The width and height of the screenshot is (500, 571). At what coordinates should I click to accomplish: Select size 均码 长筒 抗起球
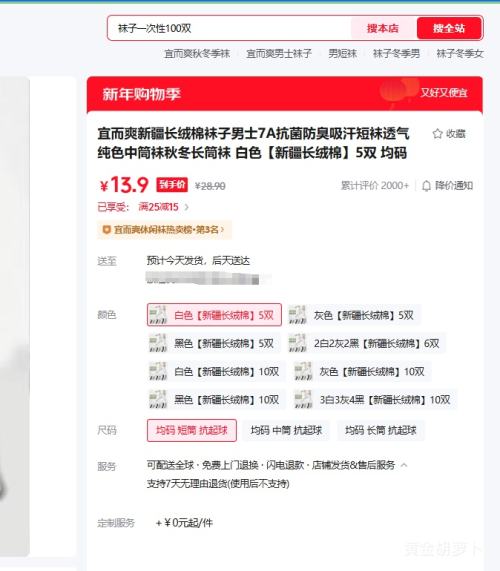point(381,430)
